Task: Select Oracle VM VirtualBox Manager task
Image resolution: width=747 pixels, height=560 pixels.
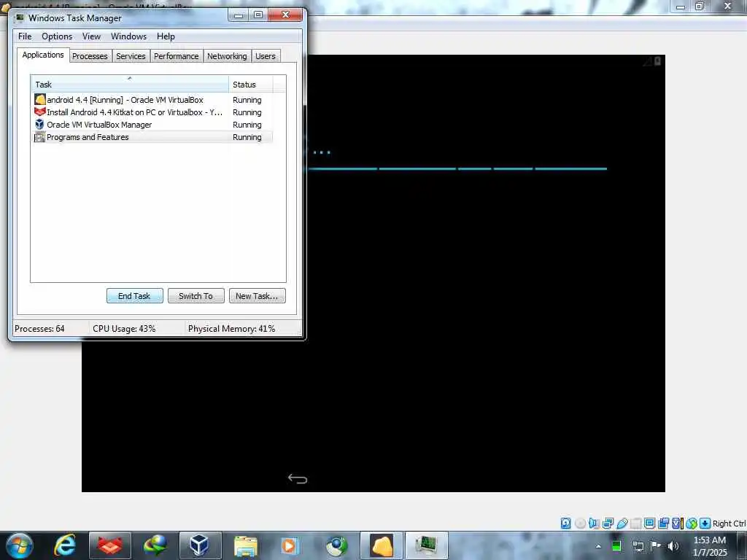Action: point(152,124)
